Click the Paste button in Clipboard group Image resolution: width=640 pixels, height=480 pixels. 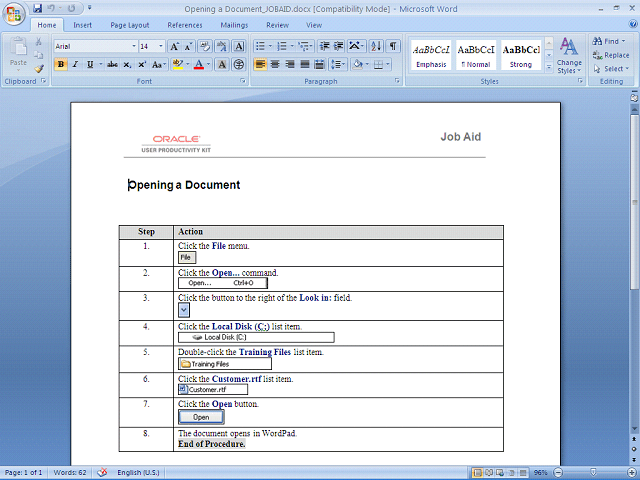[x=18, y=53]
